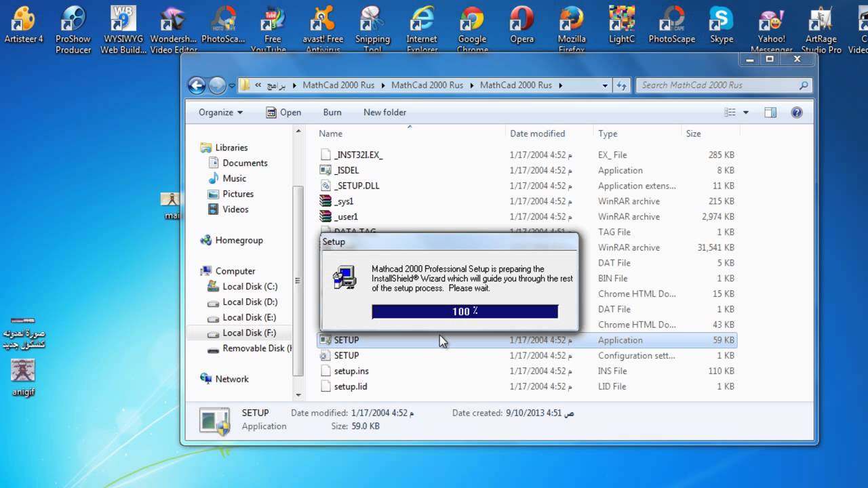The height and width of the screenshot is (488, 868).
Task: Sort by the Date modified column header
Action: pyautogui.click(x=549, y=134)
